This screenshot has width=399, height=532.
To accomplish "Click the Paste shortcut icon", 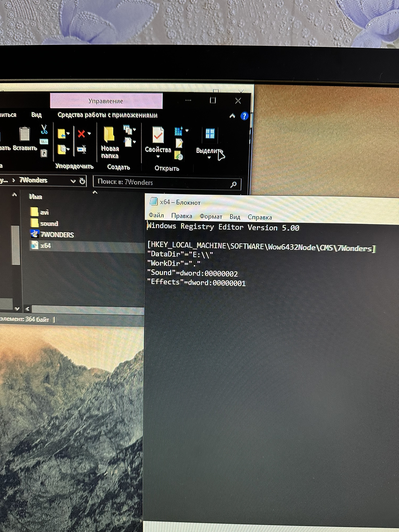I will 44,153.
